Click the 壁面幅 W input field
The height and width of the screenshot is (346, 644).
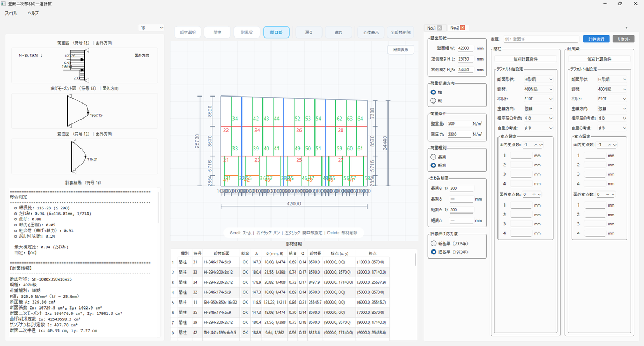coord(465,48)
